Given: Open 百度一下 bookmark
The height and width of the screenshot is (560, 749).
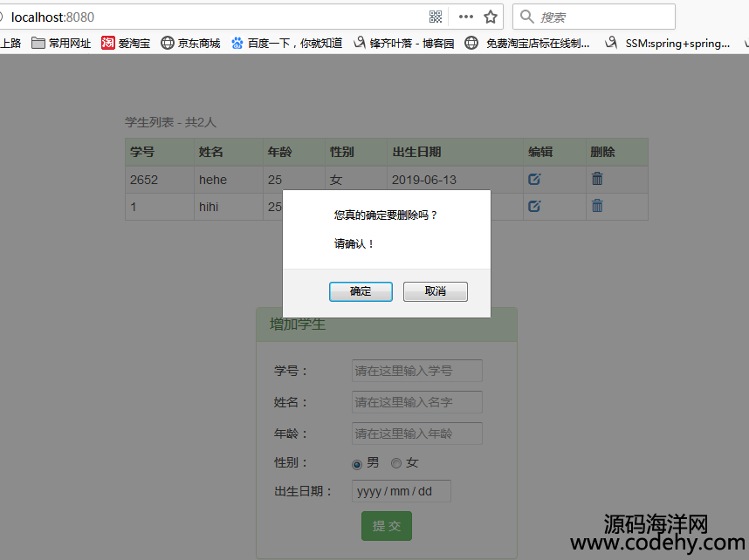Looking at the screenshot, I should (x=286, y=43).
